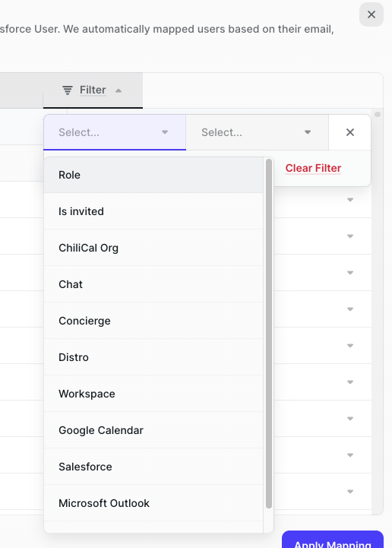Click the Apply Mapping button
The width and height of the screenshot is (392, 548).
[333, 540]
